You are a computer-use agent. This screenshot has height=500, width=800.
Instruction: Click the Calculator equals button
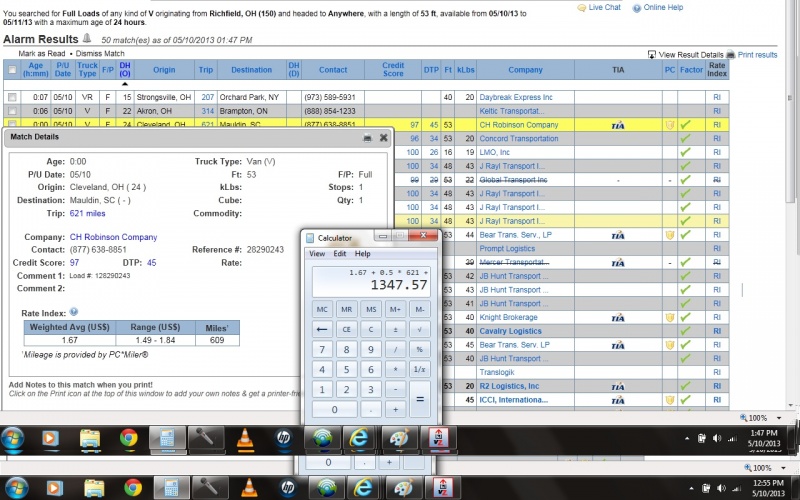click(x=420, y=399)
